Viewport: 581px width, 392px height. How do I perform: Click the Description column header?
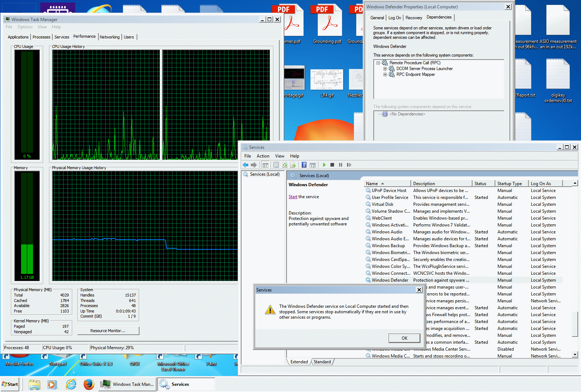tap(441, 184)
